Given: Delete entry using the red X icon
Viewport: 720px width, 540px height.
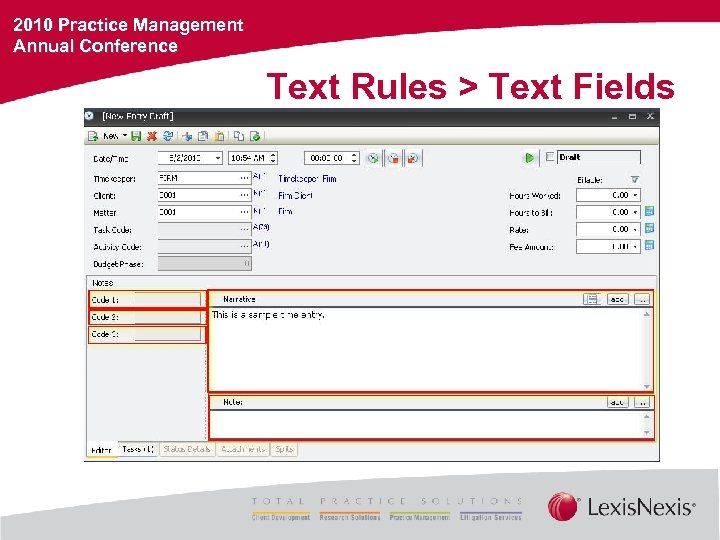Looking at the screenshot, I should click(x=152, y=136).
